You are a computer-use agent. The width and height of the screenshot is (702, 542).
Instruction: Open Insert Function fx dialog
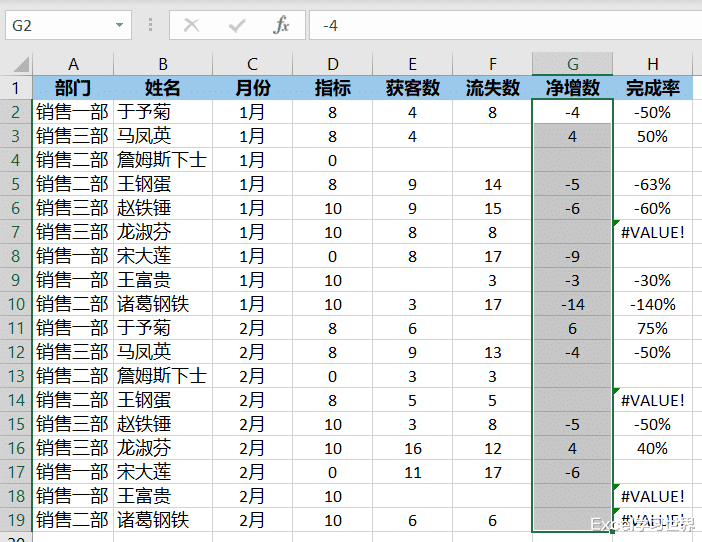[x=281, y=26]
